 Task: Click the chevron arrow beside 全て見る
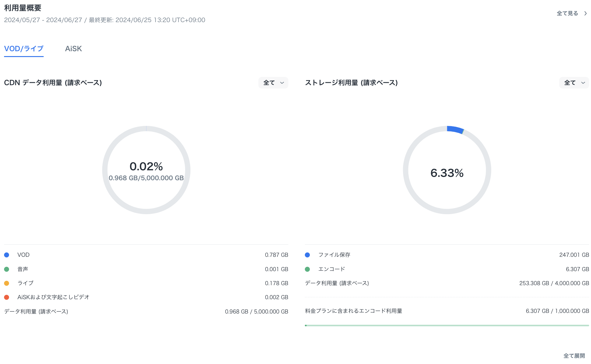(x=585, y=13)
